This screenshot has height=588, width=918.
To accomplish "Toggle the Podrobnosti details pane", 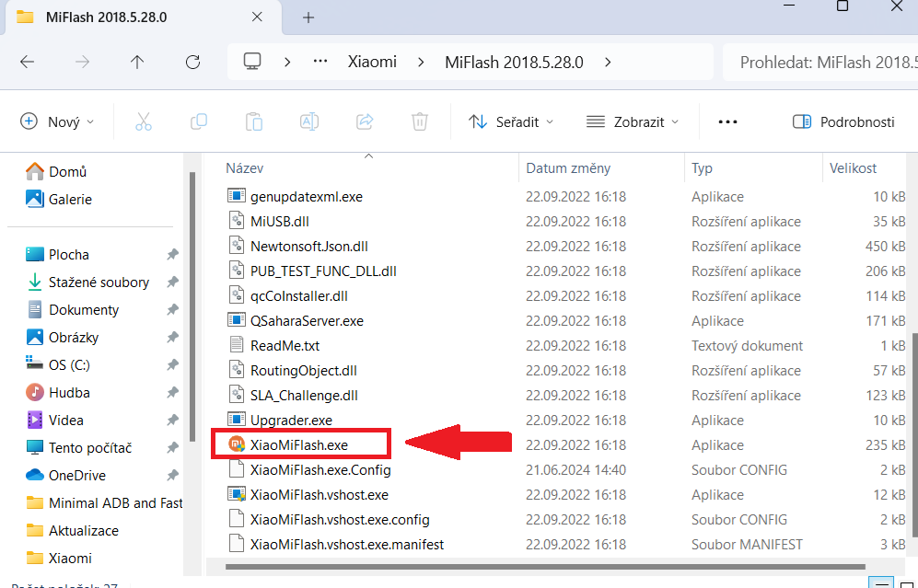I will (843, 121).
